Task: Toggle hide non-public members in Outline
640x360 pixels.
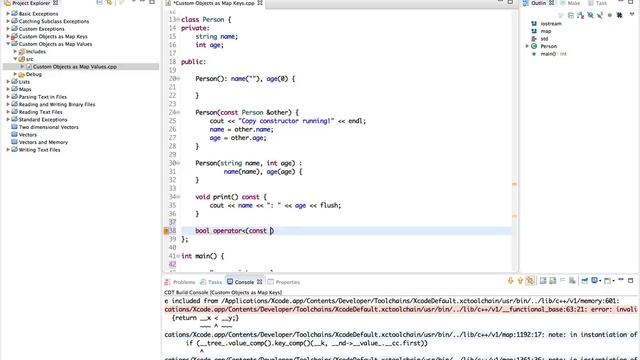Action: point(610,16)
